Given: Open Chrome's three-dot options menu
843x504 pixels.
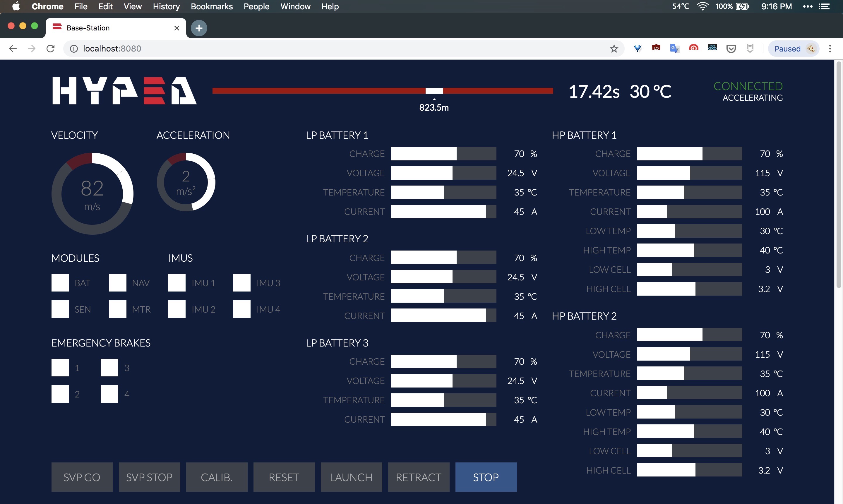Looking at the screenshot, I should (x=830, y=49).
